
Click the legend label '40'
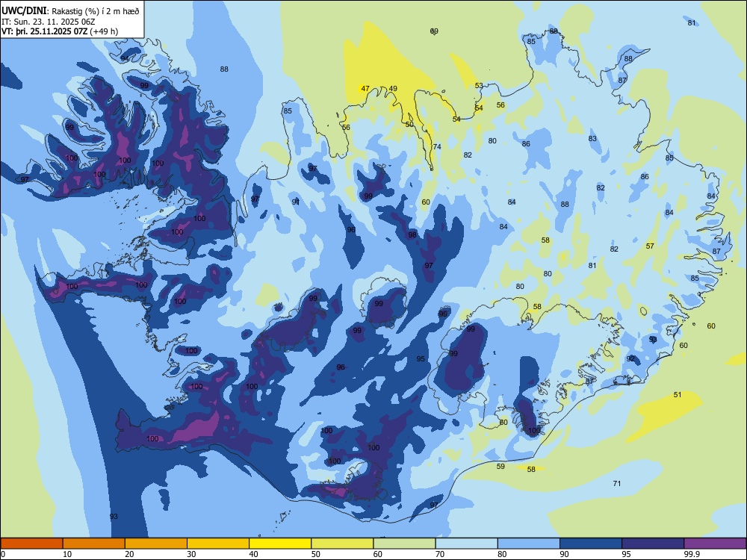coord(254,554)
